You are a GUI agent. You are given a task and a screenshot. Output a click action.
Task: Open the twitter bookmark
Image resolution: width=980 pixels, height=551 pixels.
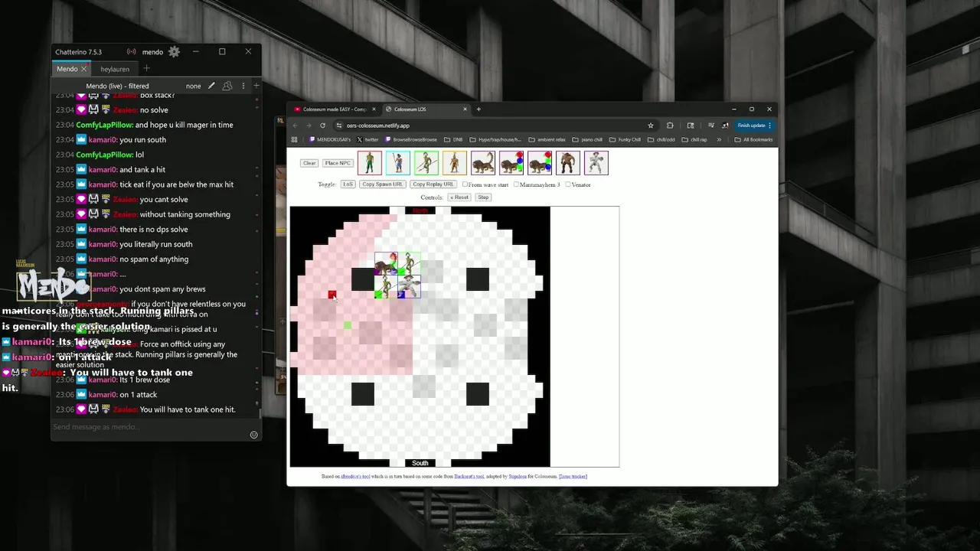pyautogui.click(x=367, y=140)
